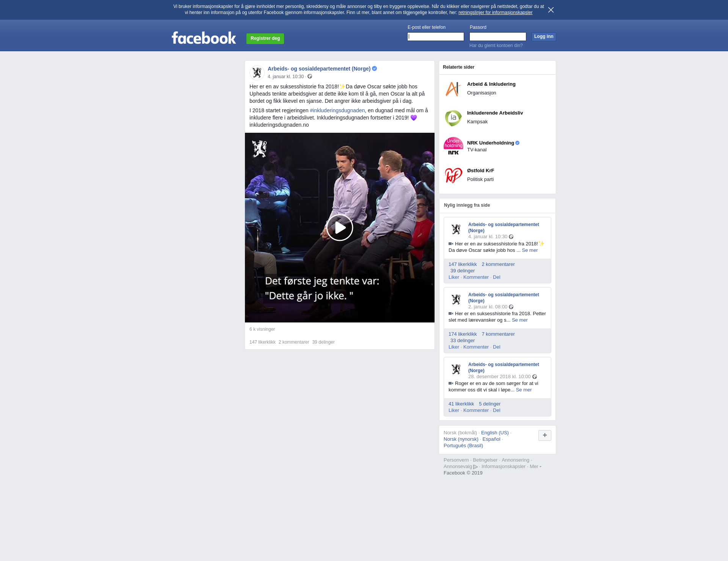Open retningslinjer for informasjonskapsler link

(495, 13)
